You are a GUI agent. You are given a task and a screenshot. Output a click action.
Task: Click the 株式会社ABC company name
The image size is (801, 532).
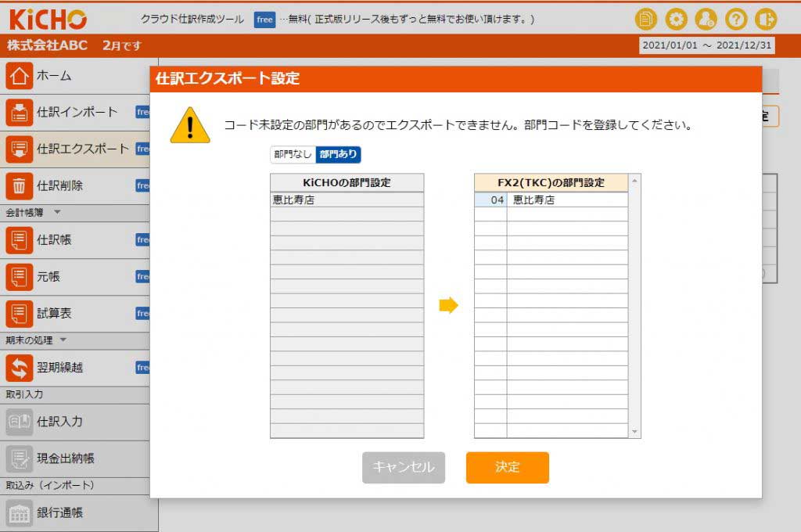(48, 45)
